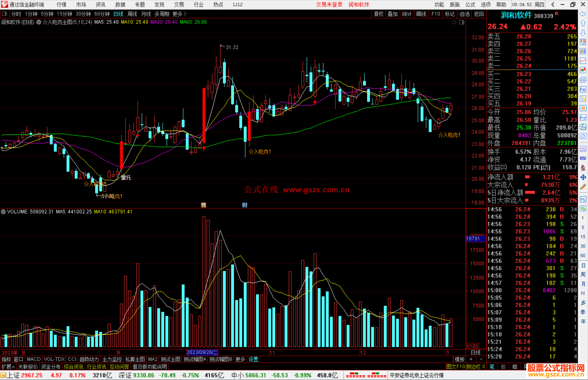Click the circle icon in right sidebar
This screenshot has width=588, height=380.
coord(583,136)
